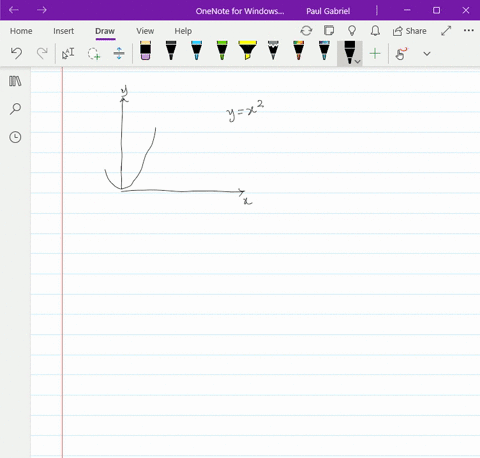Redo the last action
480x458 pixels.
click(42, 53)
